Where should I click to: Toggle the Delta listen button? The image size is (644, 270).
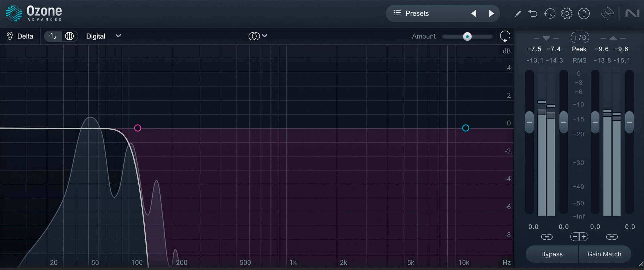(x=20, y=36)
